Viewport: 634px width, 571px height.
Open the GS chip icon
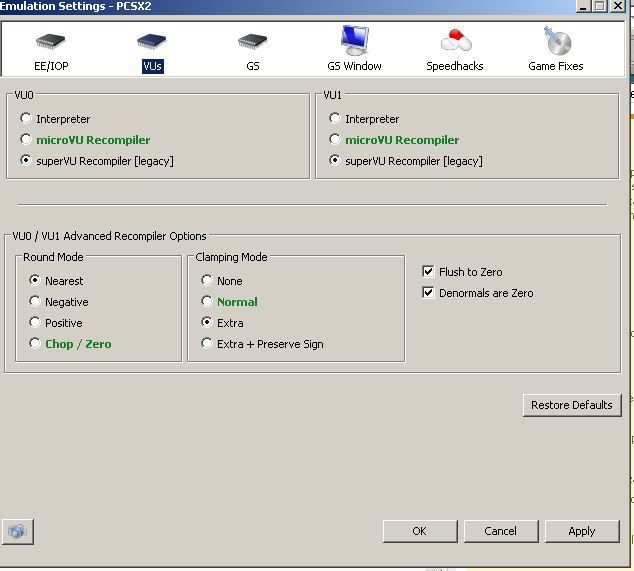click(253, 41)
